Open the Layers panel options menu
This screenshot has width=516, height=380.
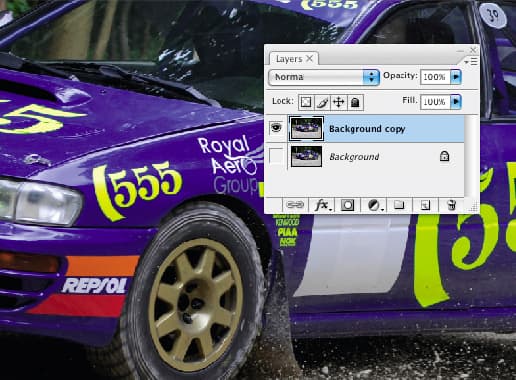pyautogui.click(x=471, y=61)
